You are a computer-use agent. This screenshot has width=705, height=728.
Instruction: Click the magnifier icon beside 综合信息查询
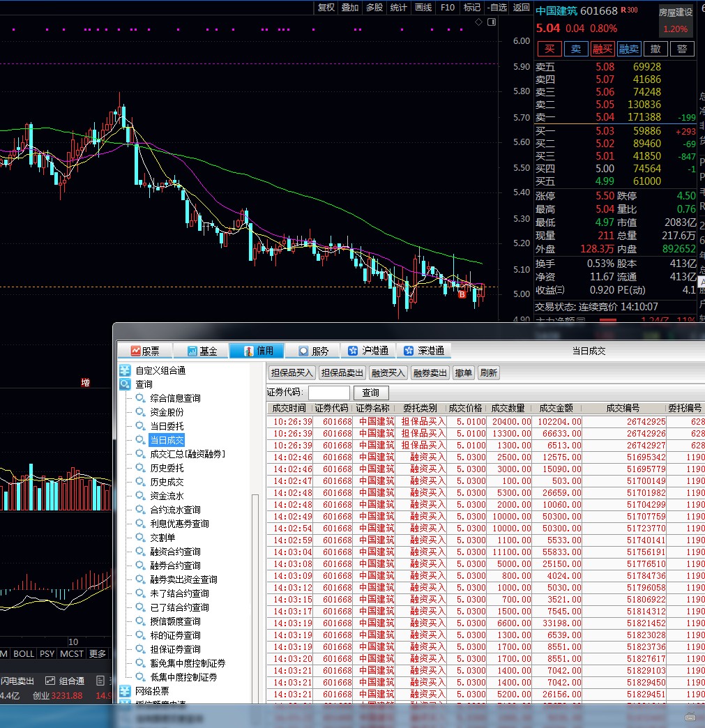(140, 398)
